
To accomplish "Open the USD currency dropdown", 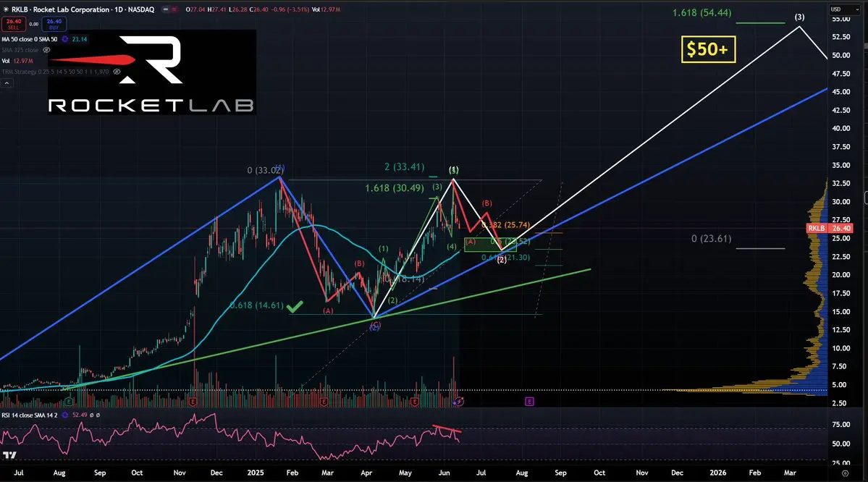I will [x=843, y=9].
